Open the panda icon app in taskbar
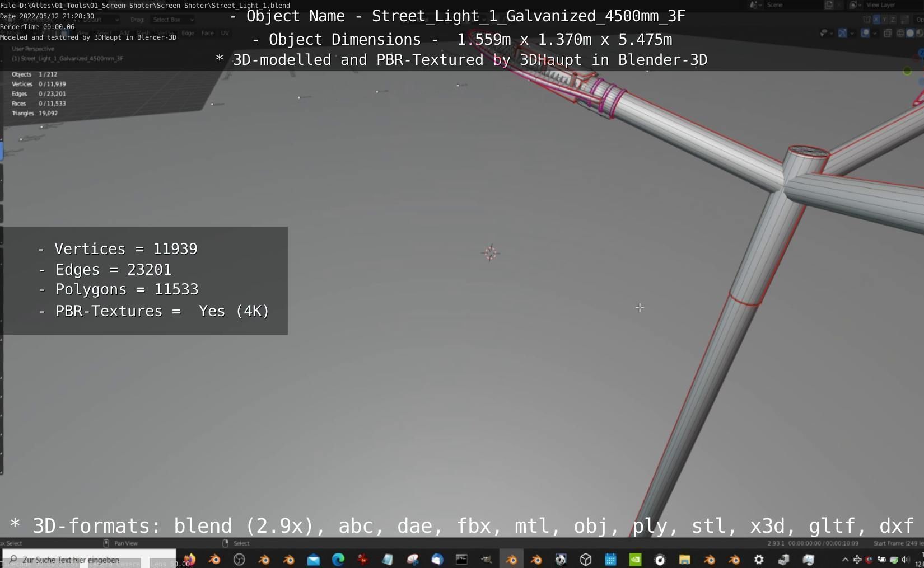The width and height of the screenshot is (924, 568). [x=561, y=559]
